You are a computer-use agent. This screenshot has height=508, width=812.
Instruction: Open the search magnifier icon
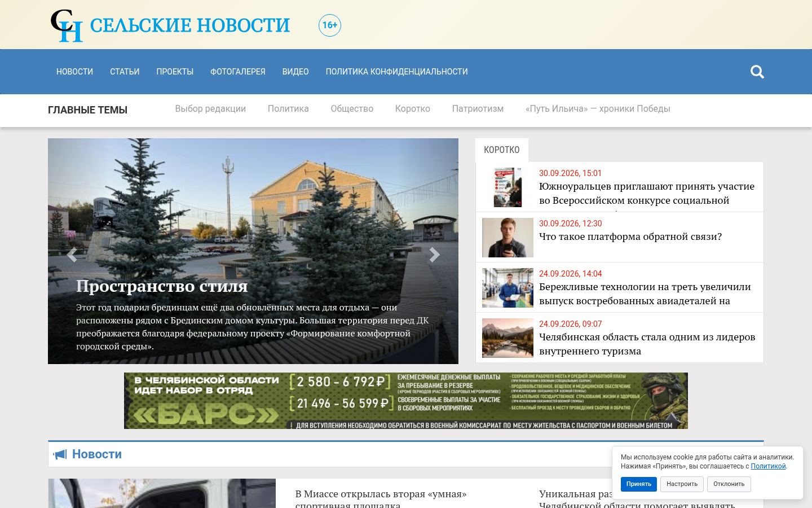(x=757, y=72)
